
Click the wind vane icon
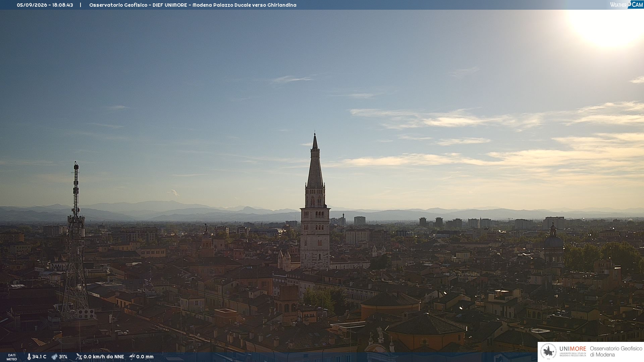click(79, 357)
